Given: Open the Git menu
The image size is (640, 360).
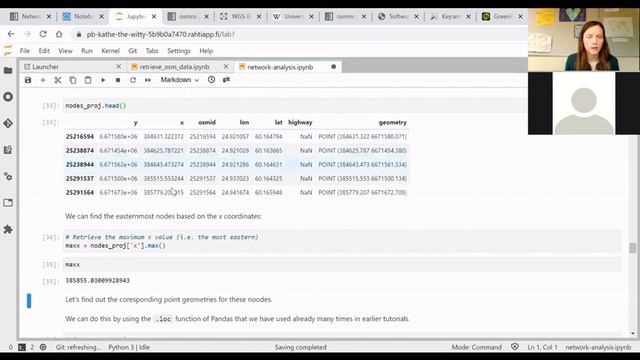Looking at the screenshot, I should pyautogui.click(x=133, y=51).
